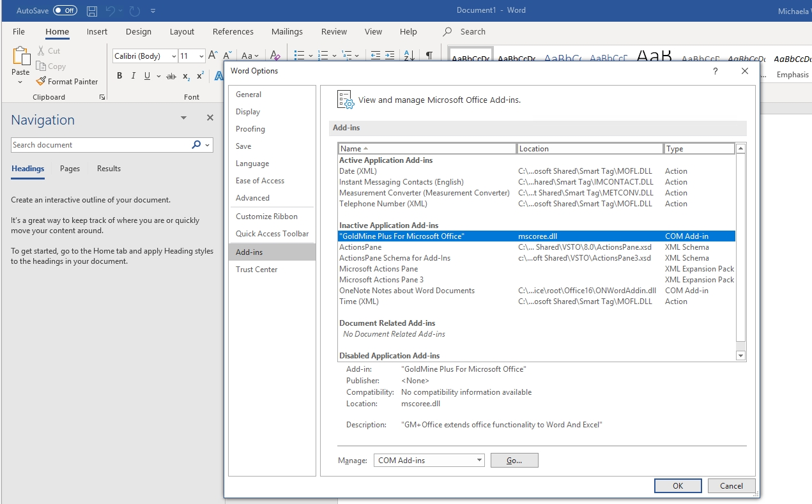Apply italic formatting with the I icon

pos(133,76)
